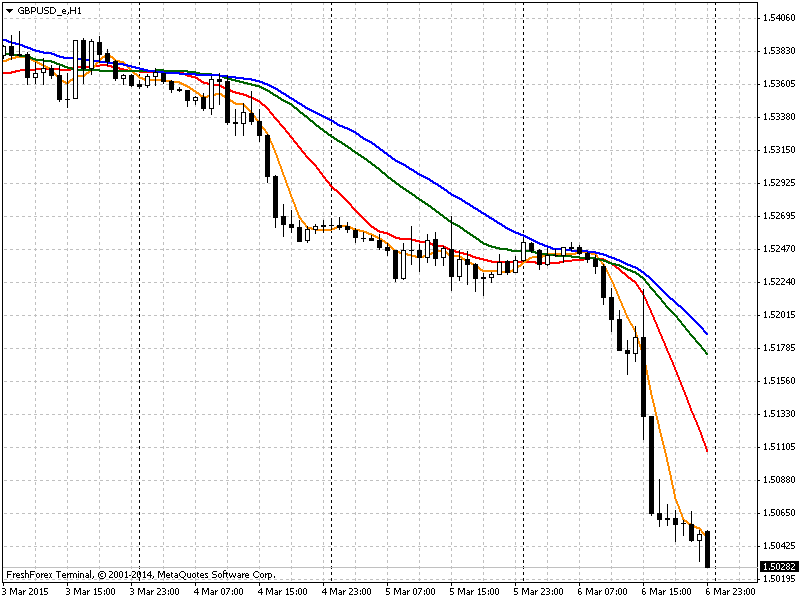Click the 4 Mar 23:00 time label
Viewport: 800px width, 600px height.
tap(346, 592)
